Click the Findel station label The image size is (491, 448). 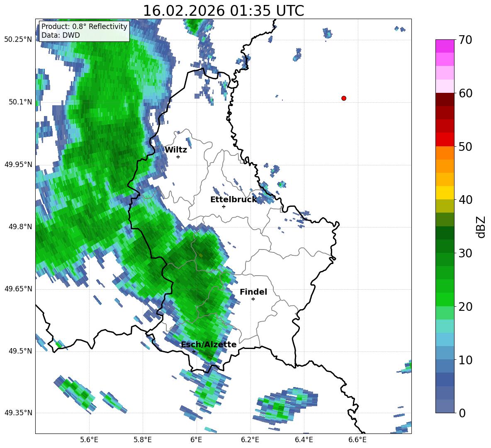(x=253, y=292)
